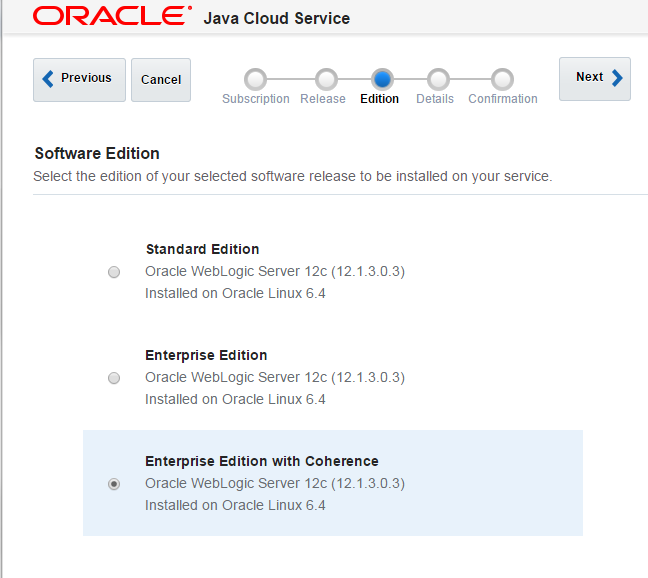Click the WebLogic Server text under Standard Edition

pos(275,271)
